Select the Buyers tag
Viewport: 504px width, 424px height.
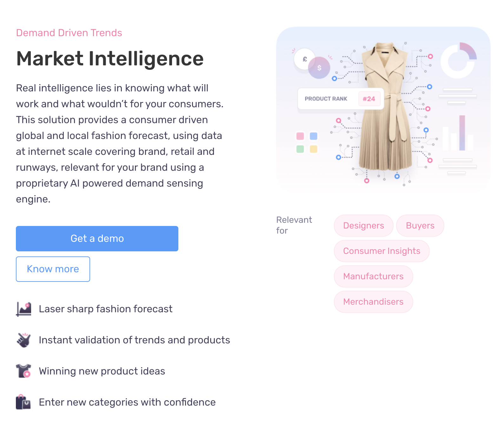click(x=420, y=226)
